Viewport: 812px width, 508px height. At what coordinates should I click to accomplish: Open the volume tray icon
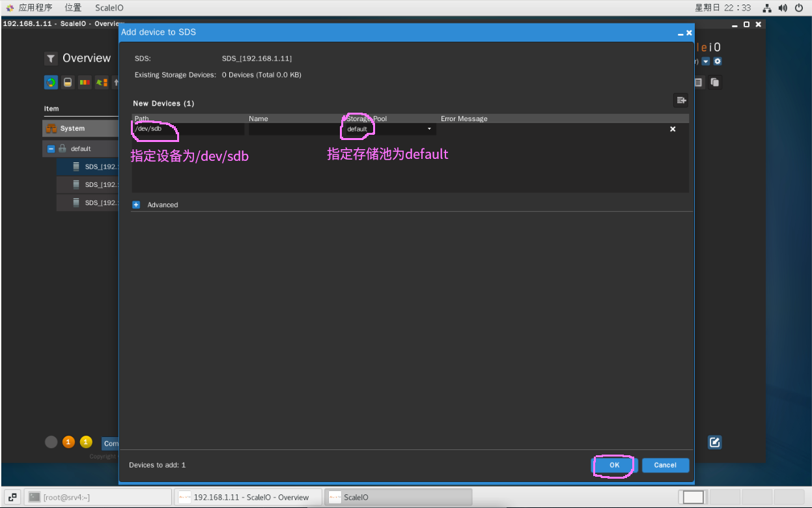783,8
